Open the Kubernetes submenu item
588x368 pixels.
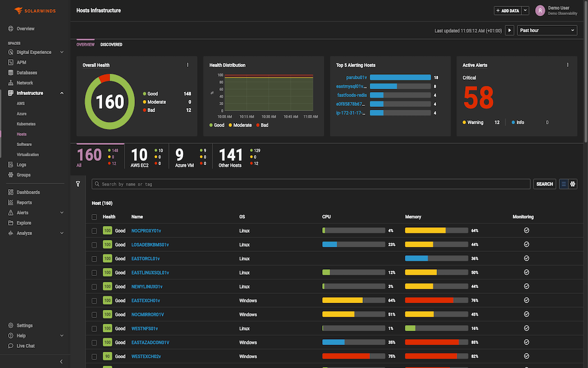click(x=26, y=124)
